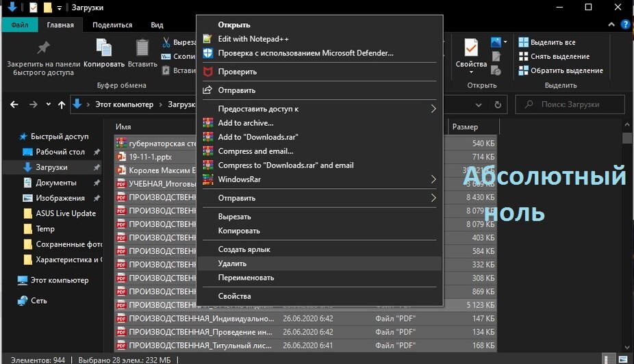Image resolution: width=634 pixels, height=364 pixels.
Task: Open the Help question mark icon
Action: tap(625, 24)
